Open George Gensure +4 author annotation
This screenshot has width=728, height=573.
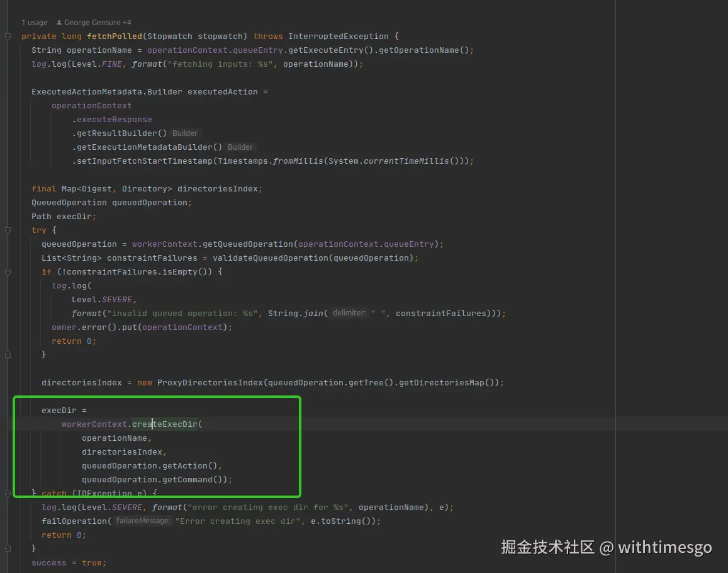point(98,22)
